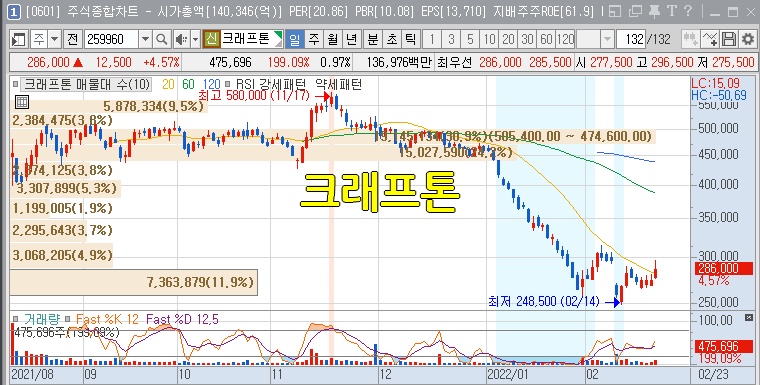Open the speaker options dropdown arrow
760x385 pixels.
pyautogui.click(x=195, y=39)
